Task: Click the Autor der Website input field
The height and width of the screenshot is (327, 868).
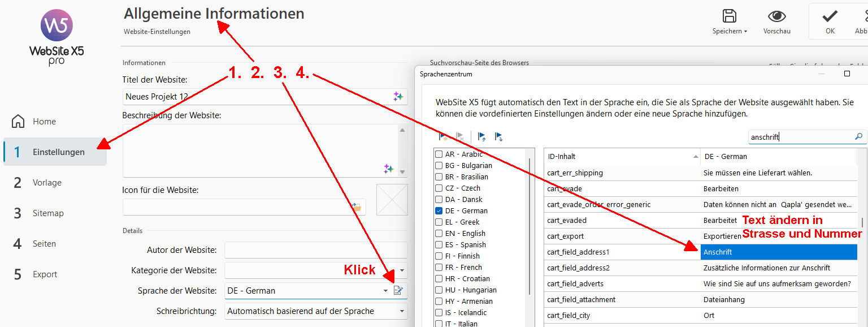Action: click(315, 250)
